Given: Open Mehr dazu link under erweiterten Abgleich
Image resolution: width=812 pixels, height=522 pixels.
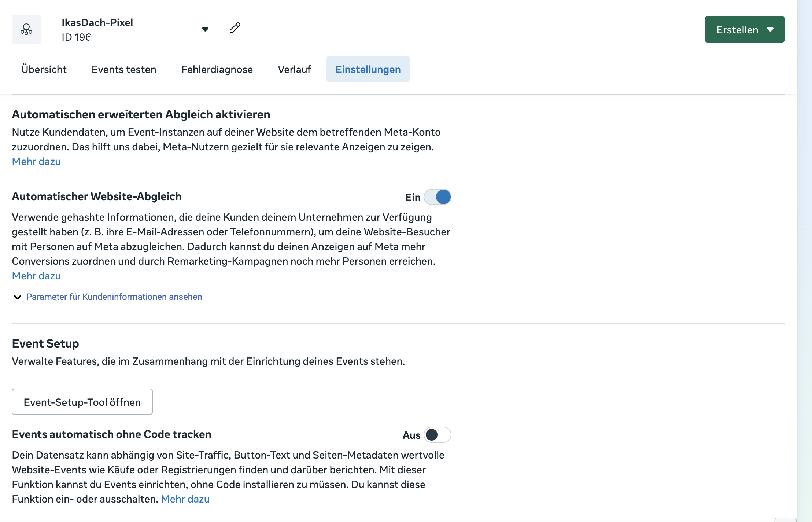Looking at the screenshot, I should tap(36, 162).
